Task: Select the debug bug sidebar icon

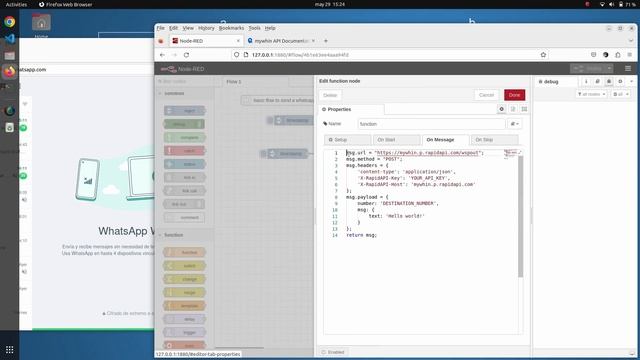Action: (609, 82)
